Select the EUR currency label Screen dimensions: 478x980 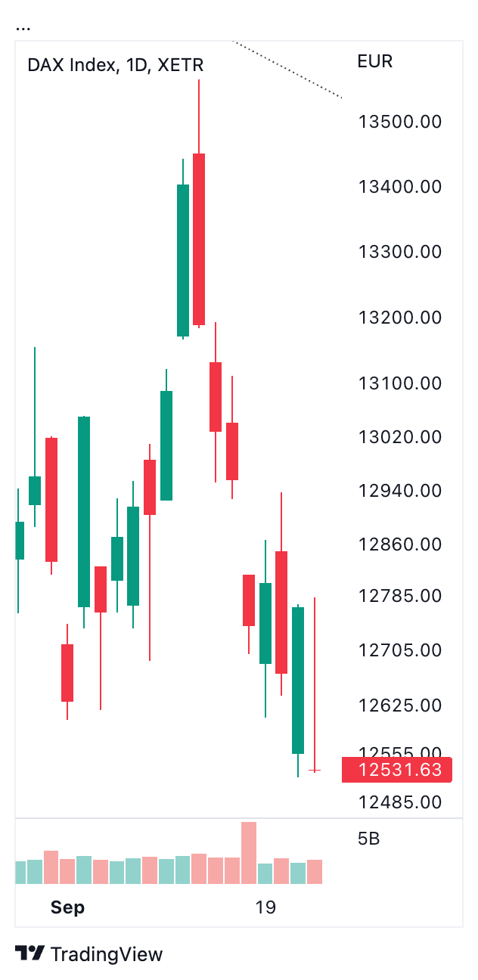[374, 62]
